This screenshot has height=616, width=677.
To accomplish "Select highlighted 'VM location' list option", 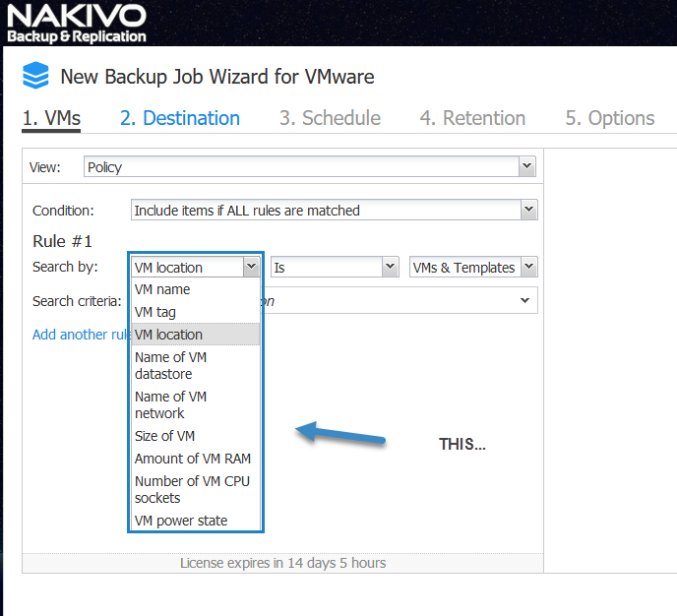I will click(196, 335).
